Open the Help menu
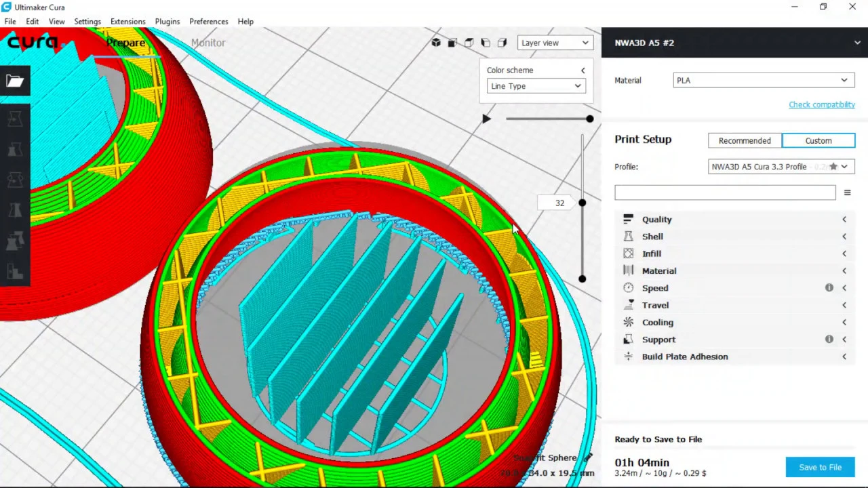This screenshot has height=488, width=868. click(x=245, y=21)
